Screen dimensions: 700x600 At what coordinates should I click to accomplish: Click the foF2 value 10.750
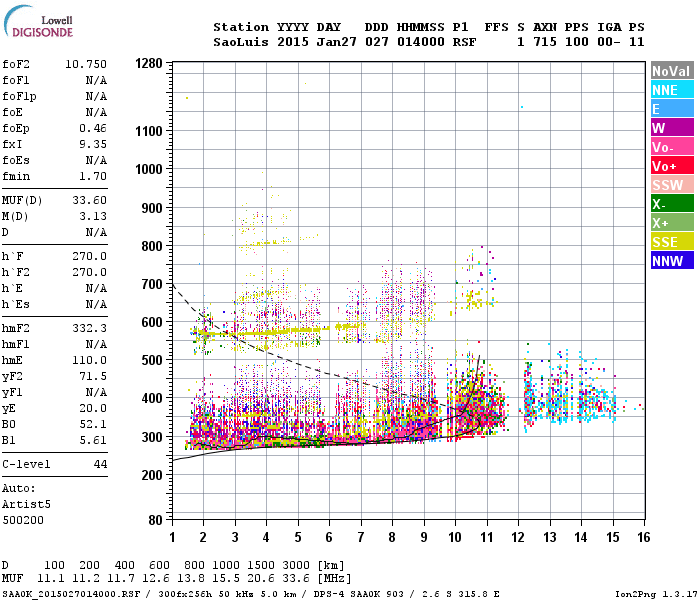coord(86,64)
